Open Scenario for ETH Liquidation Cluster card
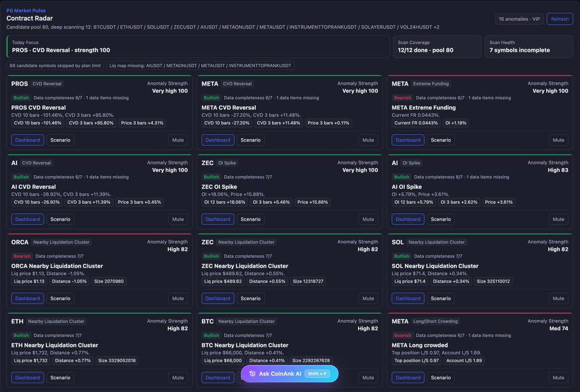580x392 pixels. (60, 377)
